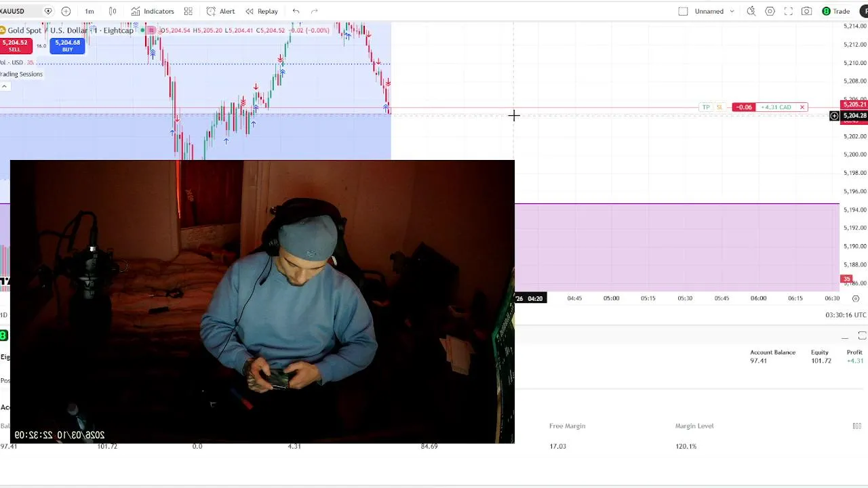
Task: Collapse the indicator legend chevron
Action: [x=4, y=86]
